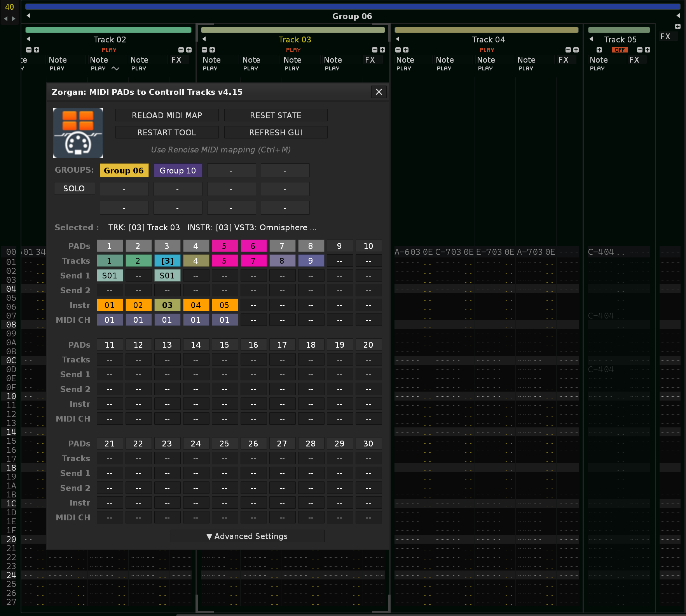Collapse Track 05 with its arrow
The width and height of the screenshot is (686, 616).
point(591,39)
